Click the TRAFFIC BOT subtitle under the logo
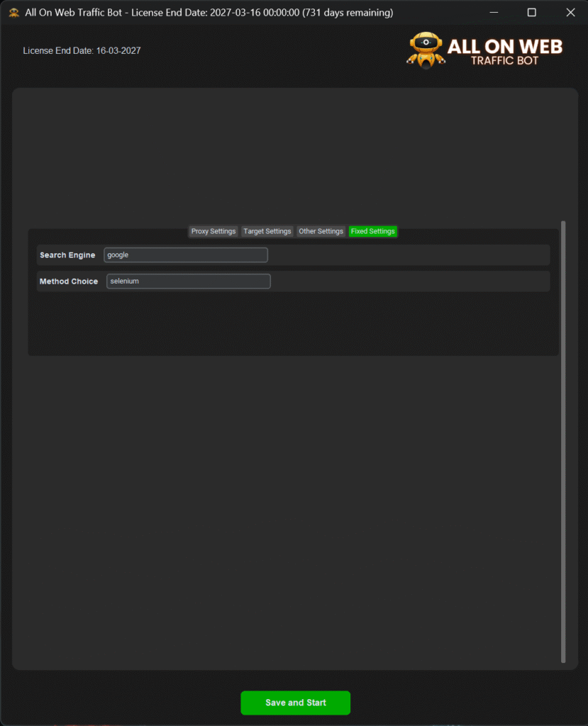Image resolution: width=588 pixels, height=726 pixels. click(x=504, y=61)
